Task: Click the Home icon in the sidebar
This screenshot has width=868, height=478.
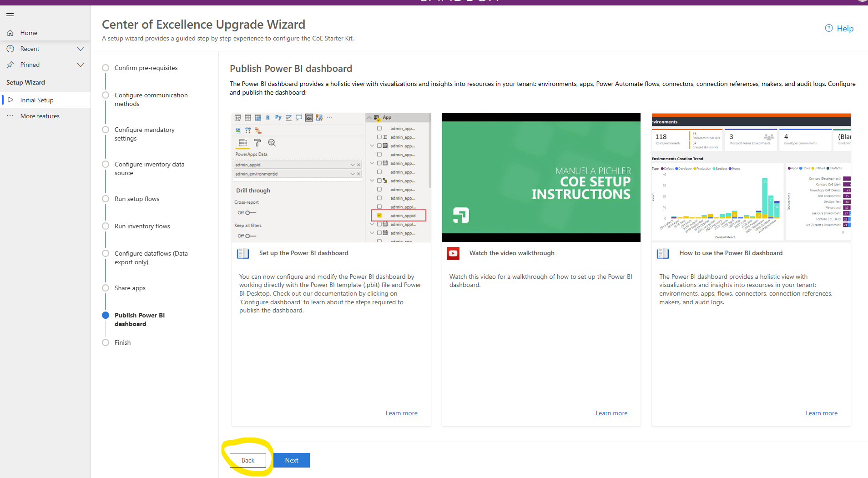Action: [10, 32]
